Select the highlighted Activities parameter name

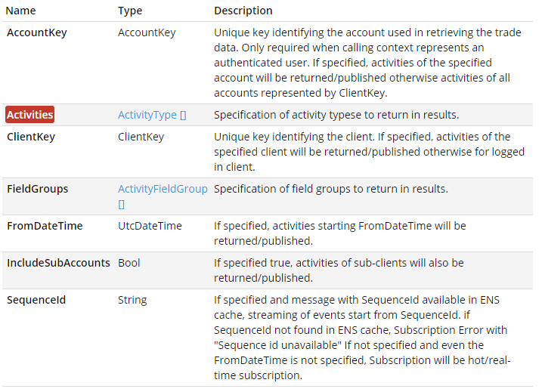(30, 115)
